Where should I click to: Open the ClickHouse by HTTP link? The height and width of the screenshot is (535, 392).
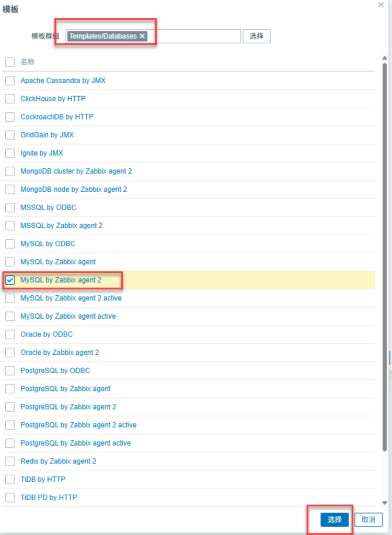coord(53,99)
